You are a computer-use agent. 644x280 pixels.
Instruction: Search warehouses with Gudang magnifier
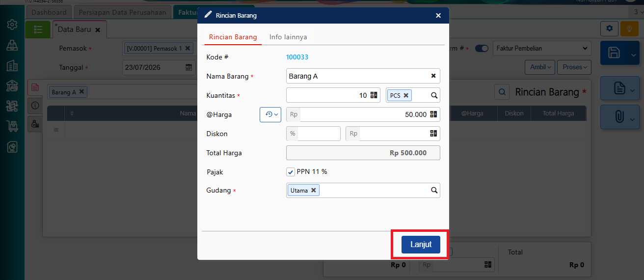click(434, 190)
